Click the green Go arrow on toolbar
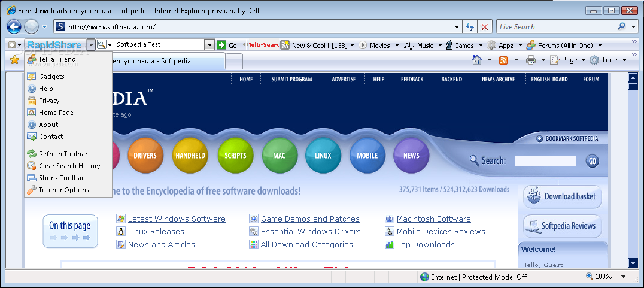The width and height of the screenshot is (644, 288). click(222, 45)
